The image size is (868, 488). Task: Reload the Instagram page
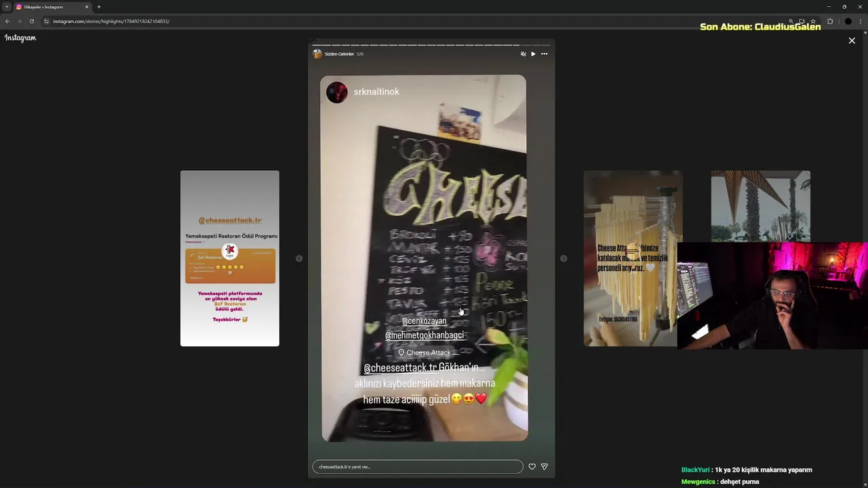coord(31,21)
